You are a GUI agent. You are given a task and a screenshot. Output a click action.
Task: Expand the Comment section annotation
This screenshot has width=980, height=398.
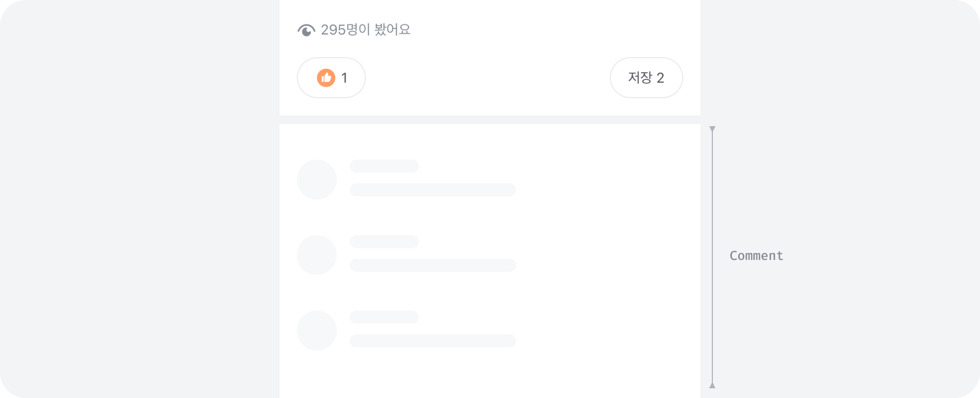(756, 255)
